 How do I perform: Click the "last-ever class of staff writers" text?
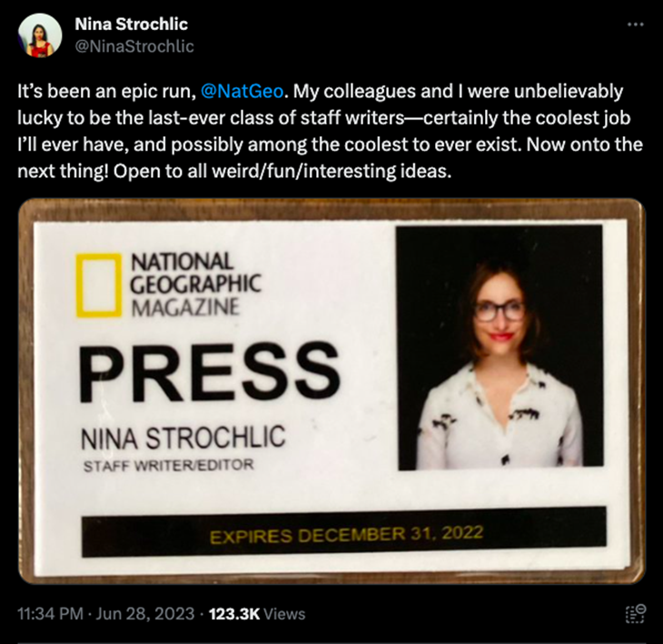pos(309,119)
